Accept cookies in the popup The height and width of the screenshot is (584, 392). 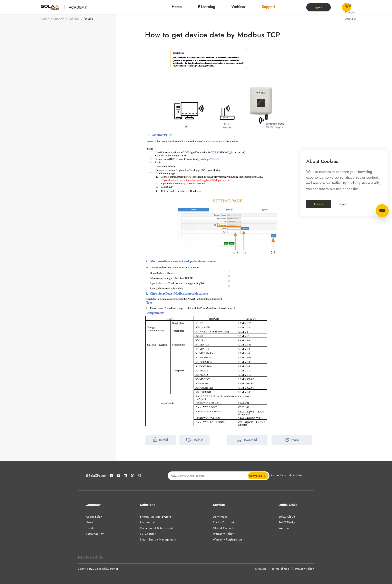[318, 204]
